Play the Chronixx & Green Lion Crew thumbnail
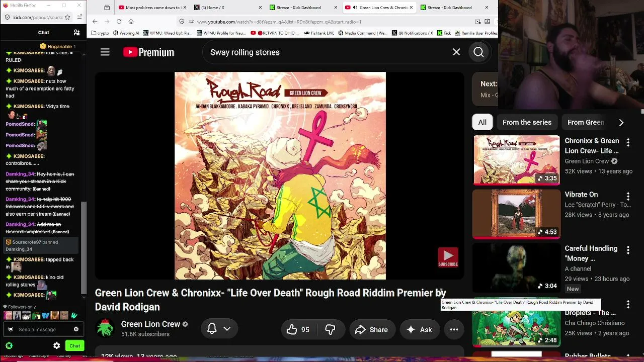 [516, 160]
